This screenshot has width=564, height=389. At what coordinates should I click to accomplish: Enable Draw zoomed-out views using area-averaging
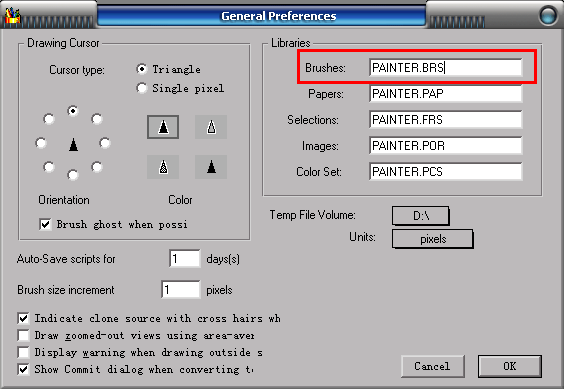click(x=23, y=335)
